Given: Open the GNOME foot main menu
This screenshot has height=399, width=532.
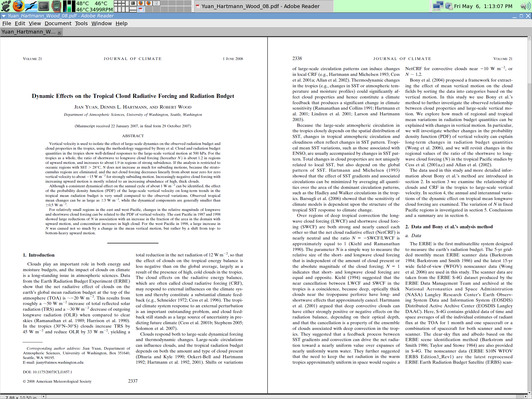Looking at the screenshot, I should [6, 6].
